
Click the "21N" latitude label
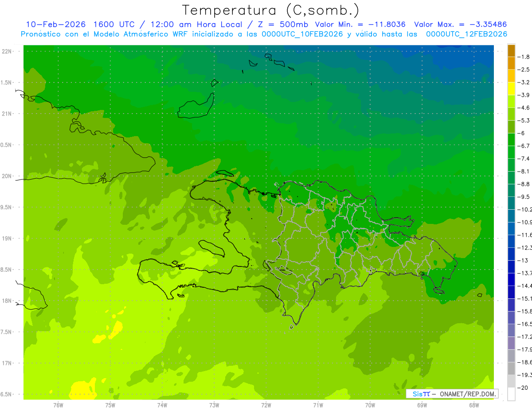tap(7, 114)
